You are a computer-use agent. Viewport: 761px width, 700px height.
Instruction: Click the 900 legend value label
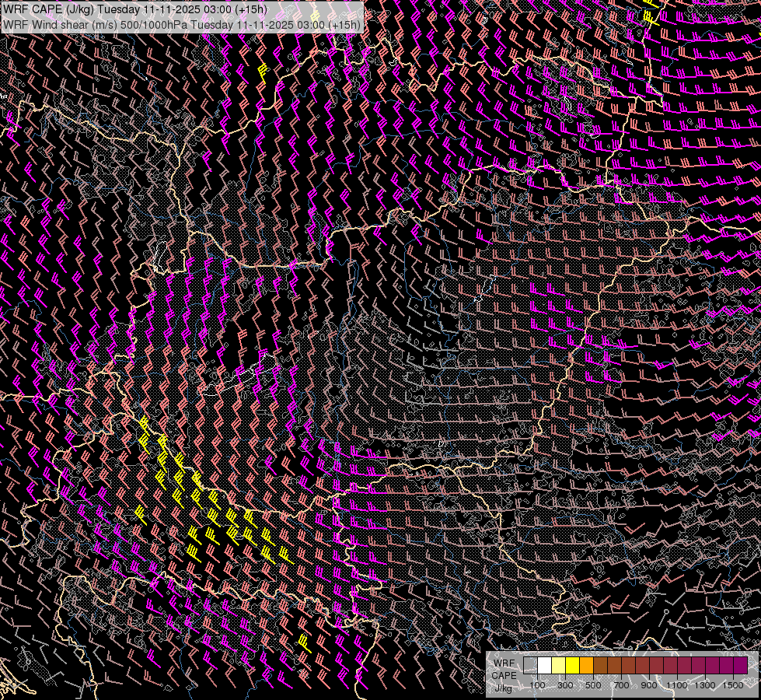(649, 685)
